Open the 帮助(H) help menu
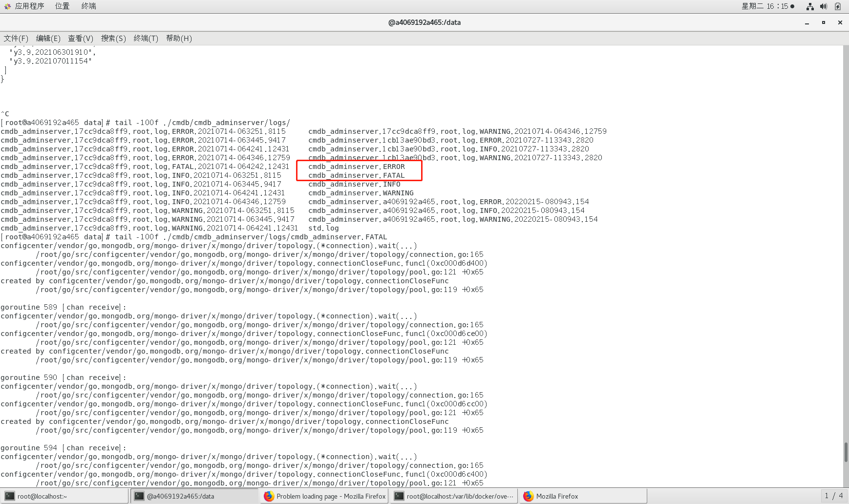 pos(179,38)
